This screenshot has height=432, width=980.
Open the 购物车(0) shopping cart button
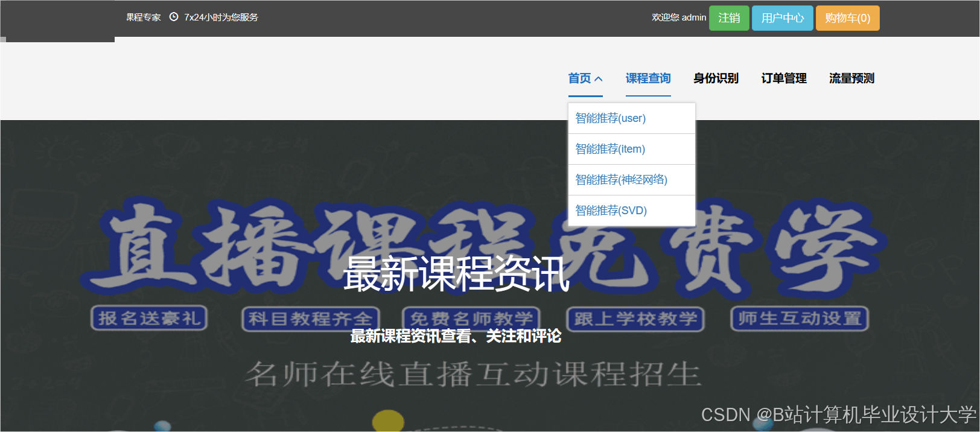(848, 18)
